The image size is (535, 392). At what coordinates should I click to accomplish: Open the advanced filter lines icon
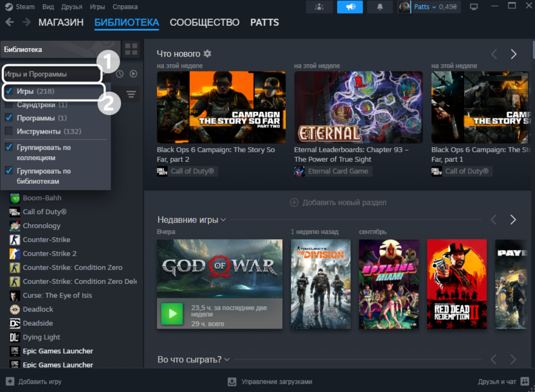(131, 94)
